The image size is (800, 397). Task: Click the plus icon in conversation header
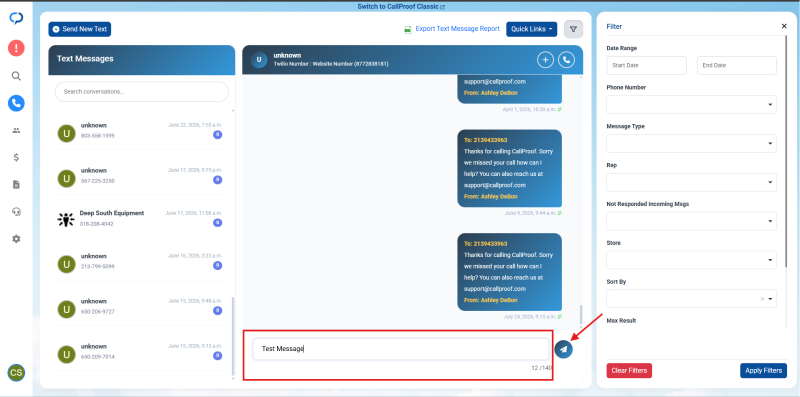[x=545, y=60]
